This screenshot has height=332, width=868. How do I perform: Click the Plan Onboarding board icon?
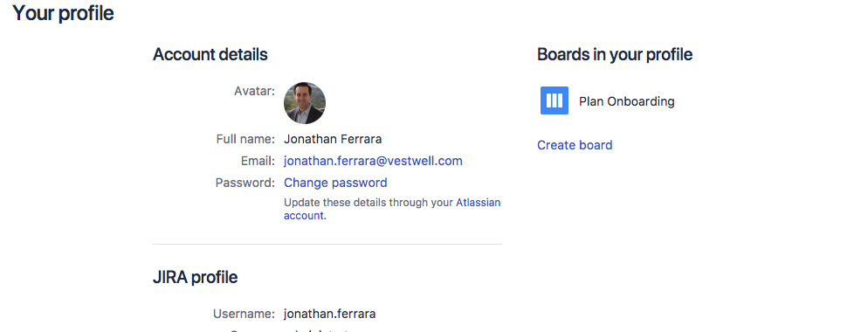(555, 100)
